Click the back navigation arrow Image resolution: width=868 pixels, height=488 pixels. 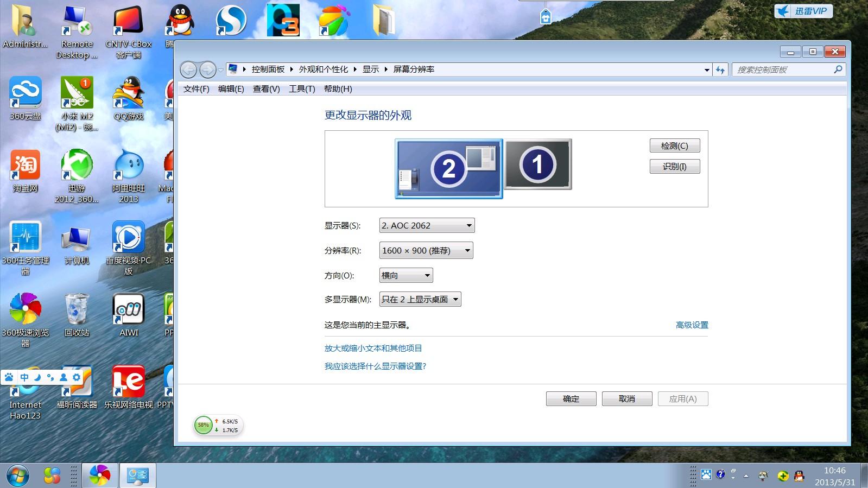(188, 69)
